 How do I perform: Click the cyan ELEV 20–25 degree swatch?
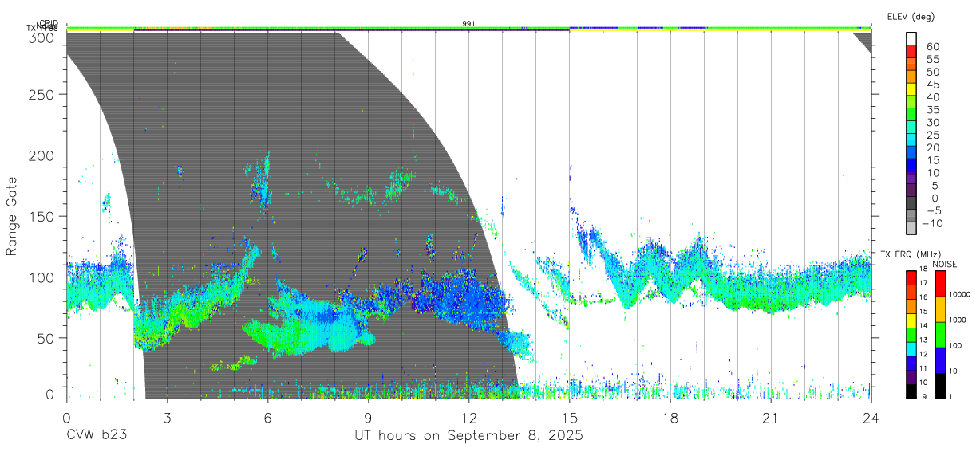(911, 140)
